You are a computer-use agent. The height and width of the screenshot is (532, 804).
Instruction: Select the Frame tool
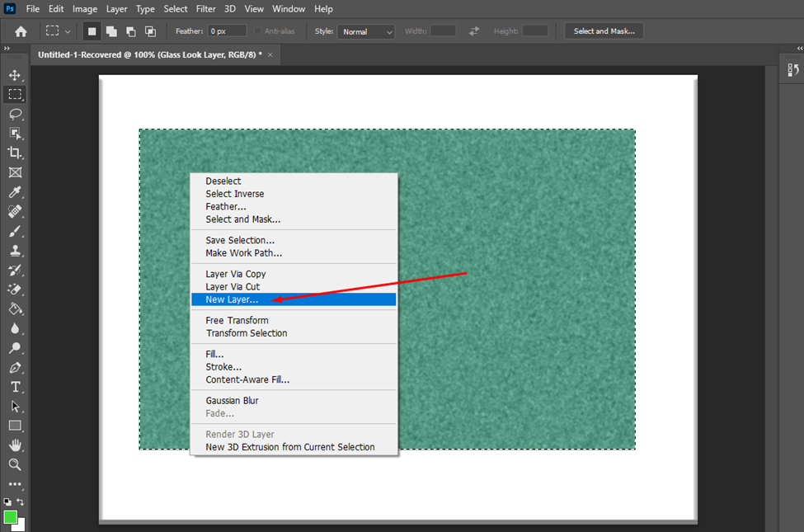point(15,172)
